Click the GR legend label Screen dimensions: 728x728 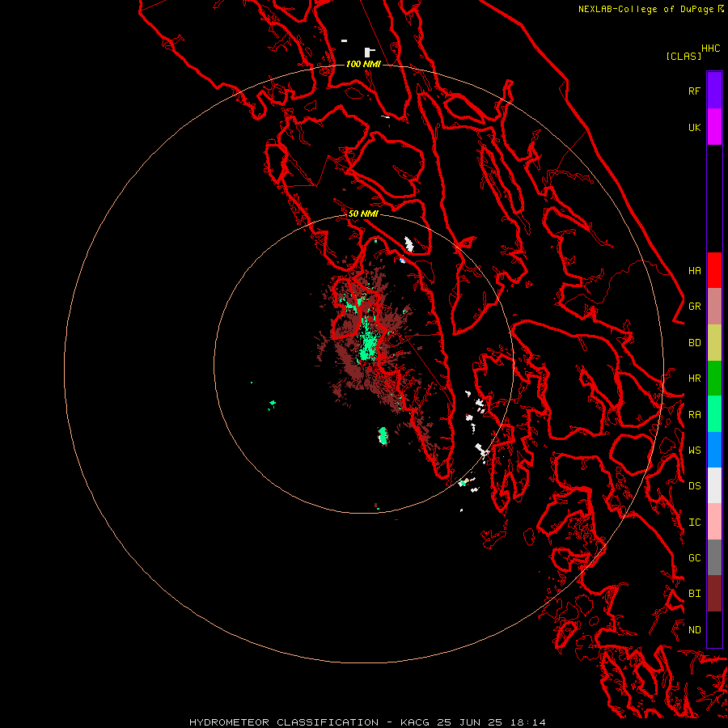coord(694,307)
